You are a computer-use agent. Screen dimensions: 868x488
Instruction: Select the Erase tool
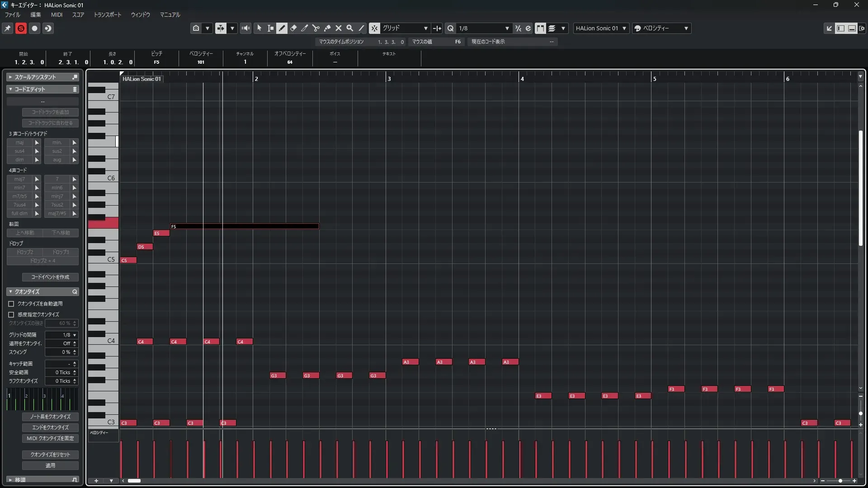(293, 28)
